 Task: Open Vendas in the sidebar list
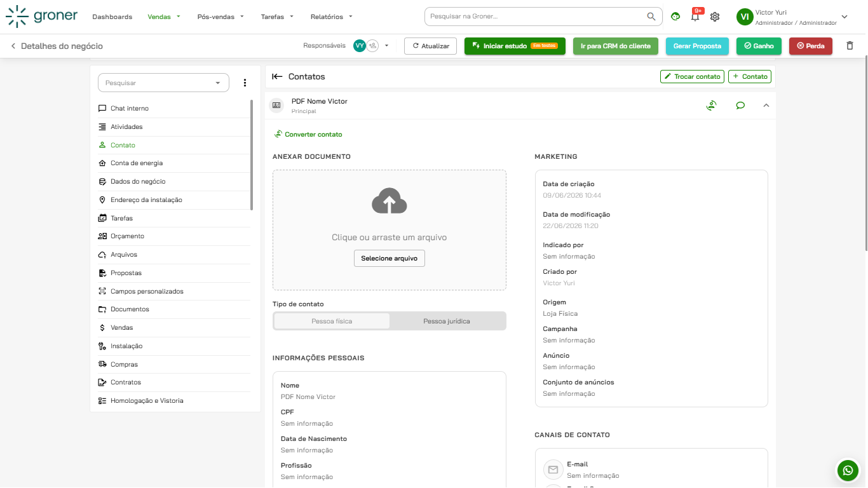point(174,328)
